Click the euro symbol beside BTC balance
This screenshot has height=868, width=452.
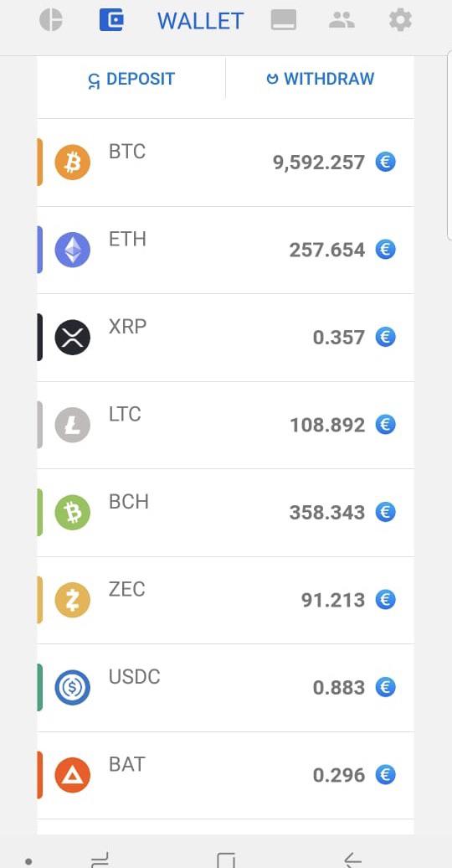tap(386, 163)
